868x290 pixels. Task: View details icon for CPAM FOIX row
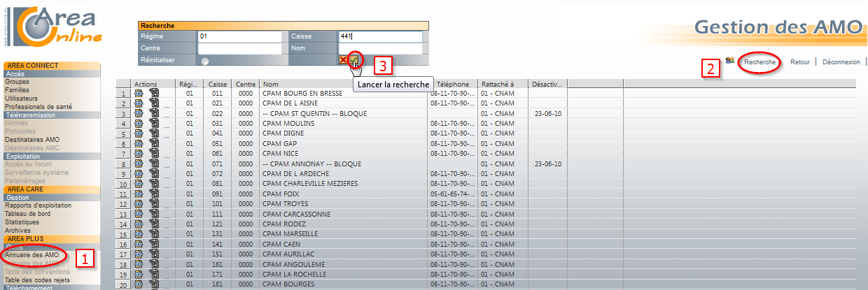(x=139, y=194)
